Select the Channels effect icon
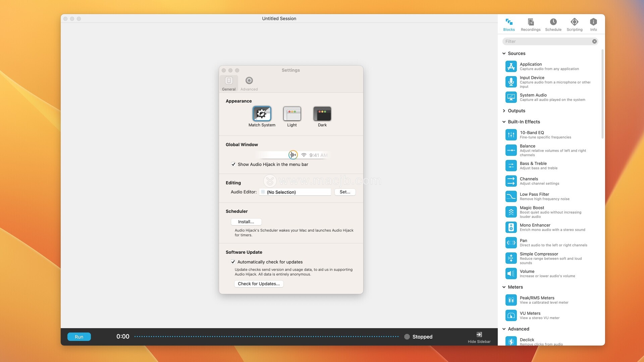 coord(511,181)
